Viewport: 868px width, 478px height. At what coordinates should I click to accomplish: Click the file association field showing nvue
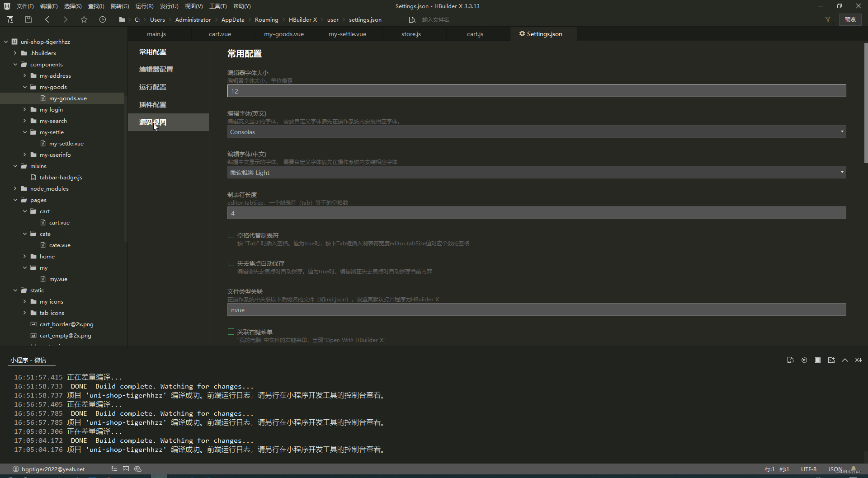click(537, 310)
